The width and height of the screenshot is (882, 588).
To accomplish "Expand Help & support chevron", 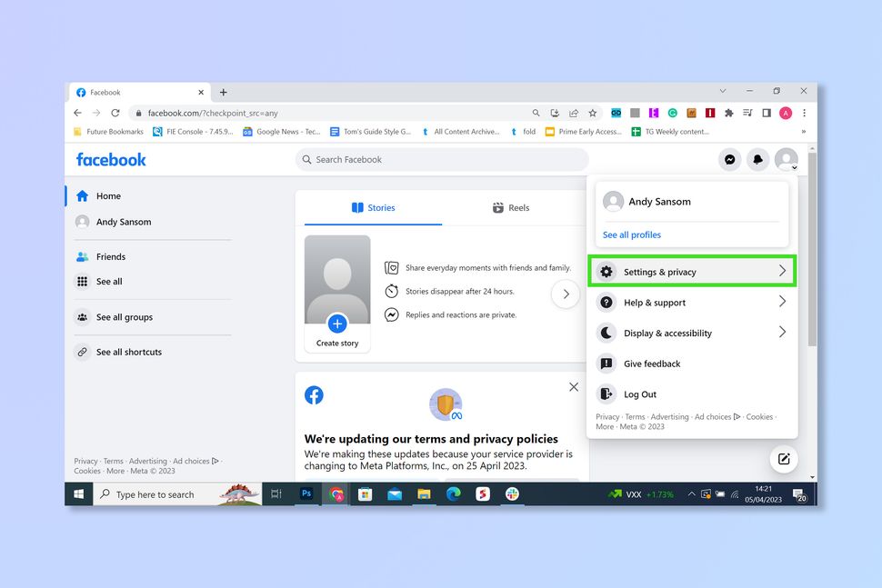I will 782,302.
